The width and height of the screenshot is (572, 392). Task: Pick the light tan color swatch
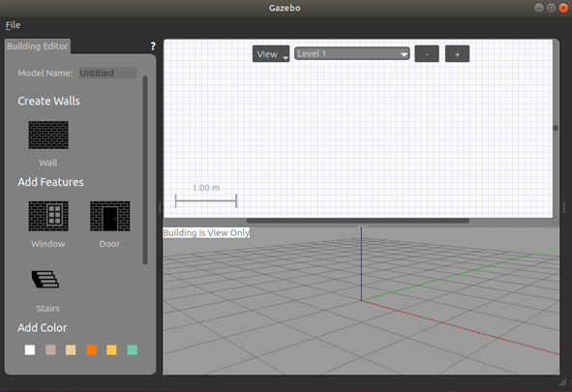pos(71,350)
